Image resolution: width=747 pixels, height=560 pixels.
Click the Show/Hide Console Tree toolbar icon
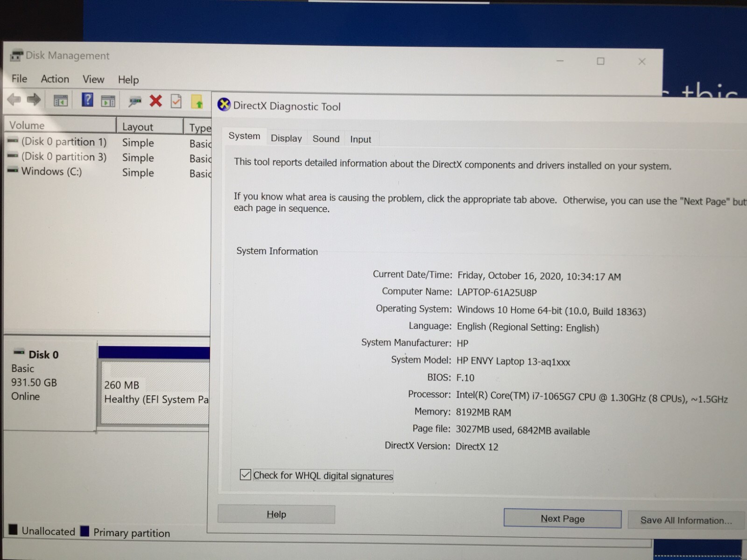[61, 100]
